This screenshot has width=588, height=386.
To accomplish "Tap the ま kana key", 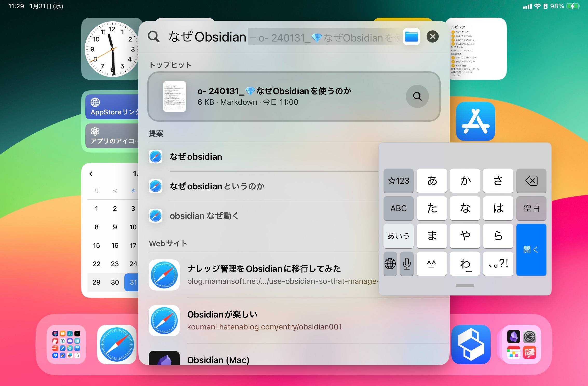I will coord(432,236).
